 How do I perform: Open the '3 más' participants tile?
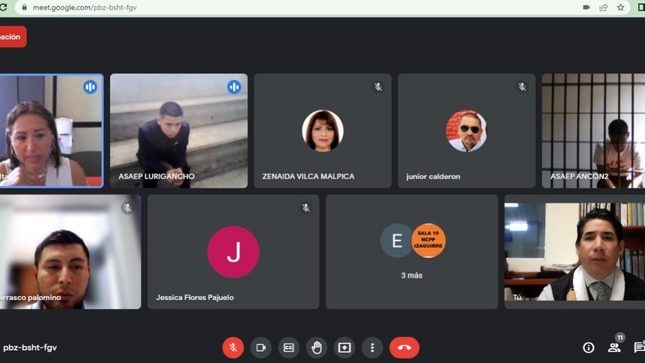click(x=412, y=252)
